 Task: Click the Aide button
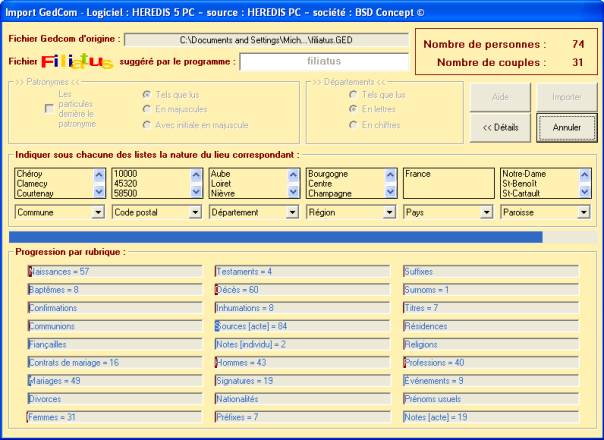pos(500,97)
